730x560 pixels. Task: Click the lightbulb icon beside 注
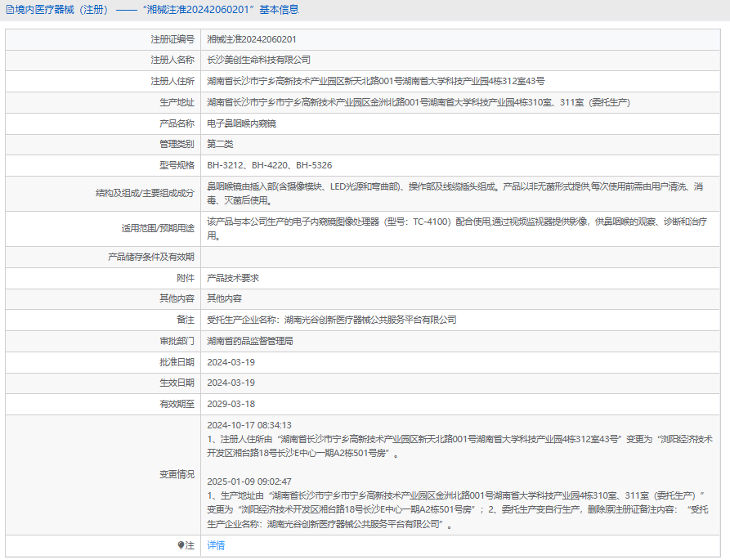coord(181,545)
